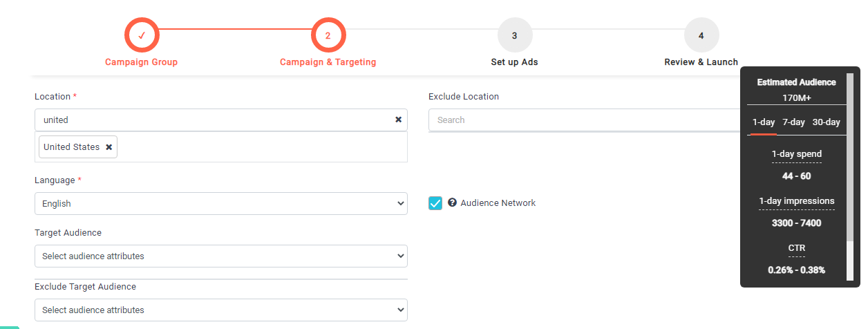Open the Language dropdown showing English

(x=220, y=204)
